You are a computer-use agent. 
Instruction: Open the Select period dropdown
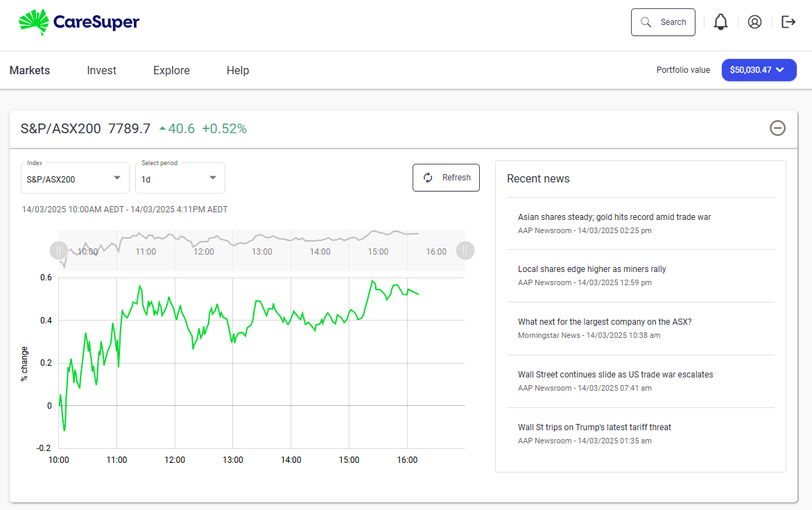click(x=180, y=178)
